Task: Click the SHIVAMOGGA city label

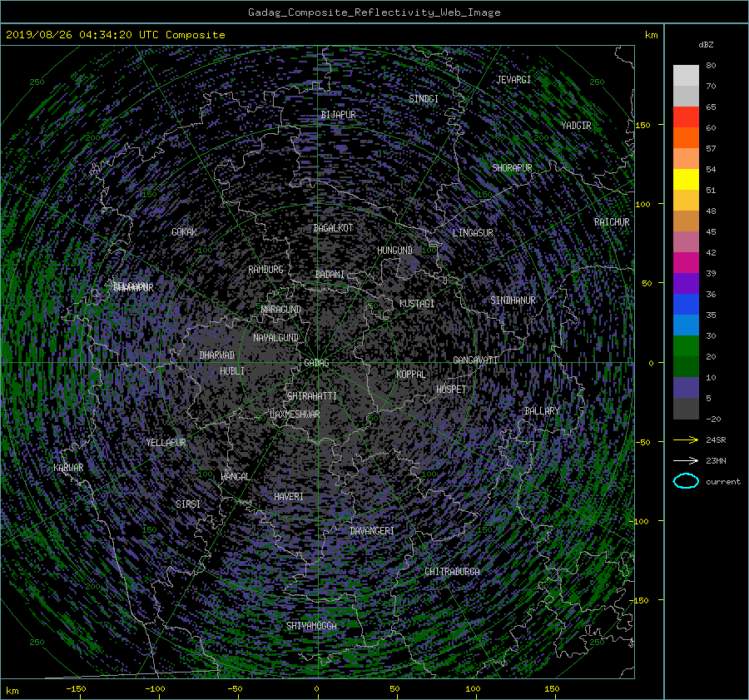Action: click(311, 626)
